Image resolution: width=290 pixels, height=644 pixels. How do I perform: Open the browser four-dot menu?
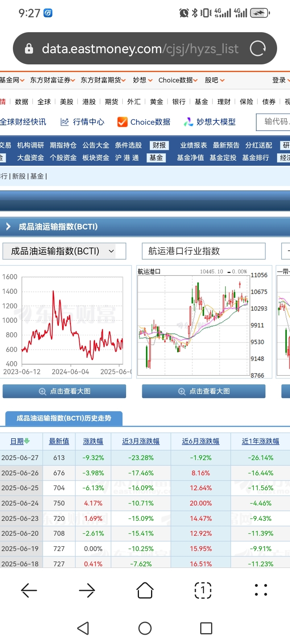[x=261, y=590]
